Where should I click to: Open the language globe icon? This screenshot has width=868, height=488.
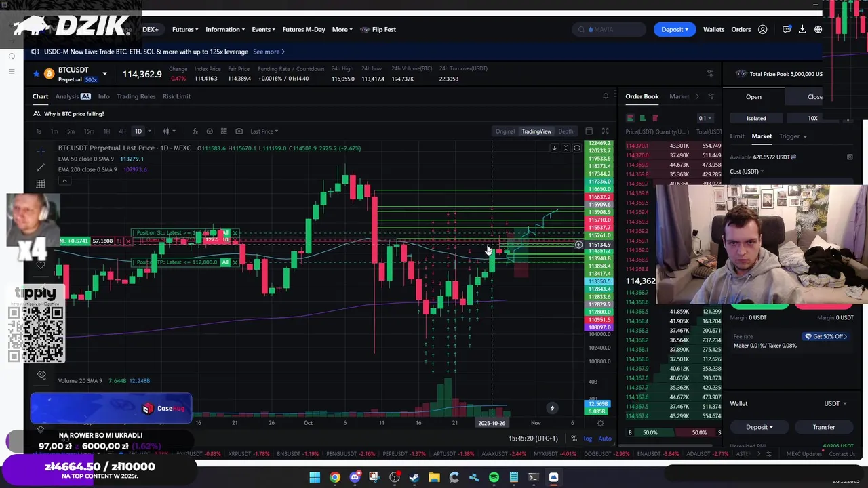tap(818, 29)
